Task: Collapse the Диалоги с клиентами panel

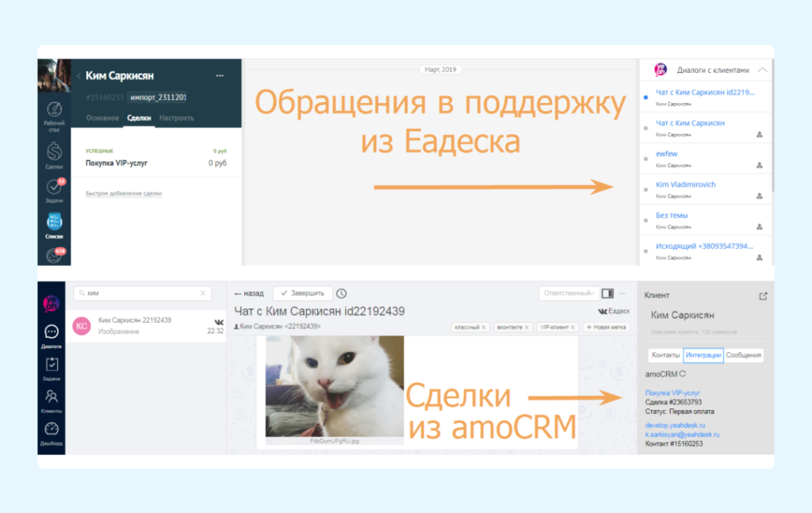Action: (x=762, y=70)
